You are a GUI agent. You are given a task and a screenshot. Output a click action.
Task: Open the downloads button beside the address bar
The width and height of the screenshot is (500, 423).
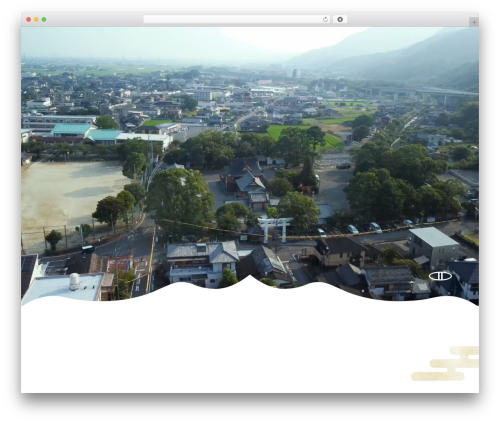(x=340, y=20)
